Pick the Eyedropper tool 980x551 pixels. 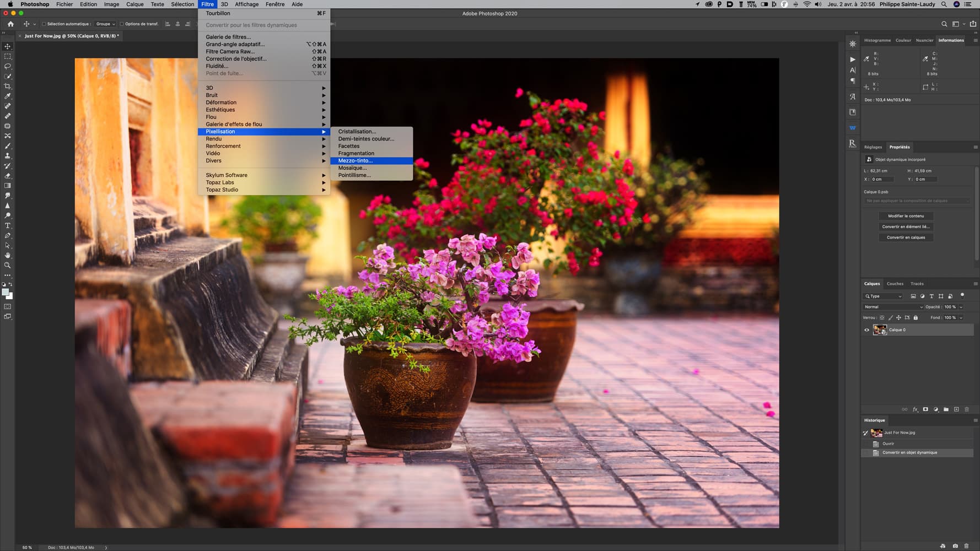point(8,96)
